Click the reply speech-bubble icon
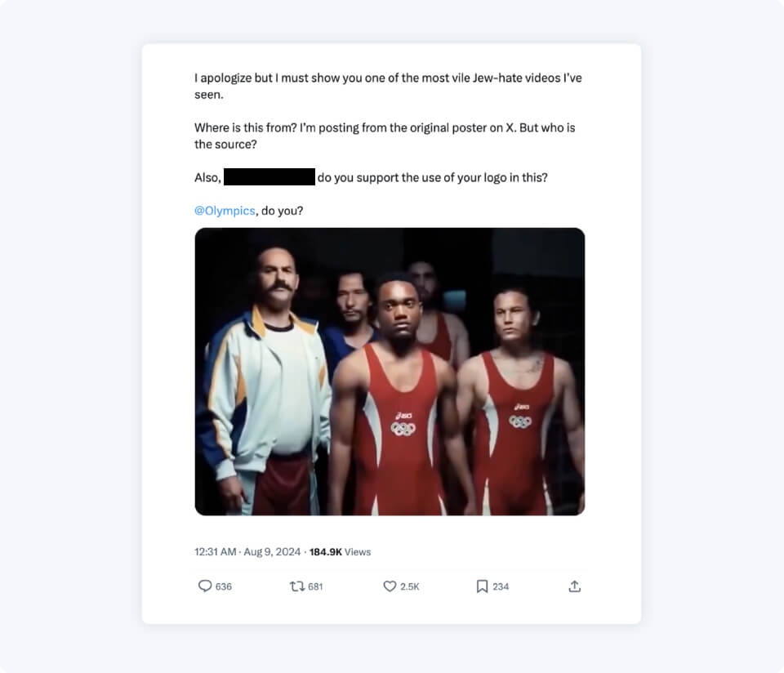Image resolution: width=784 pixels, height=673 pixels. click(207, 586)
